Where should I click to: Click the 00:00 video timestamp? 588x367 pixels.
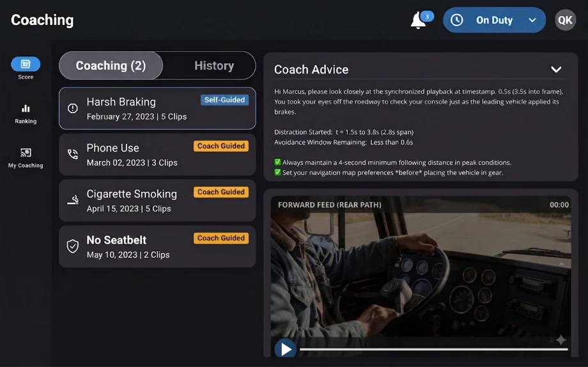coord(559,205)
